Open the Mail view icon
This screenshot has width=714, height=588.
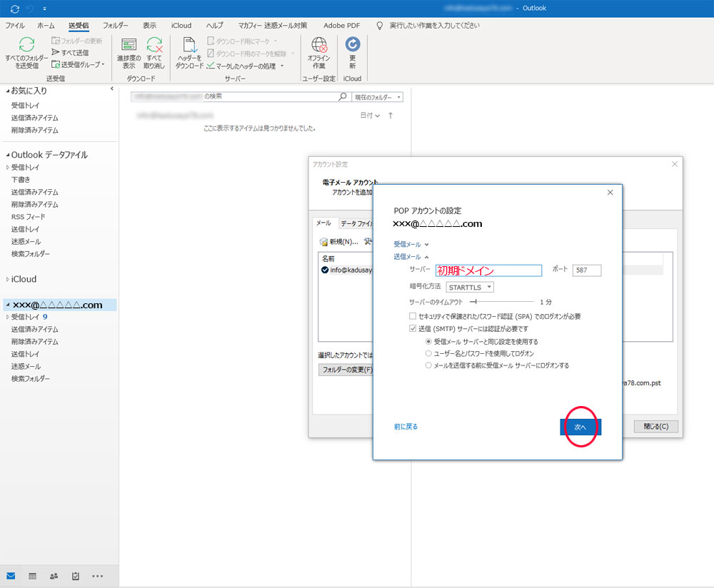[x=11, y=576]
